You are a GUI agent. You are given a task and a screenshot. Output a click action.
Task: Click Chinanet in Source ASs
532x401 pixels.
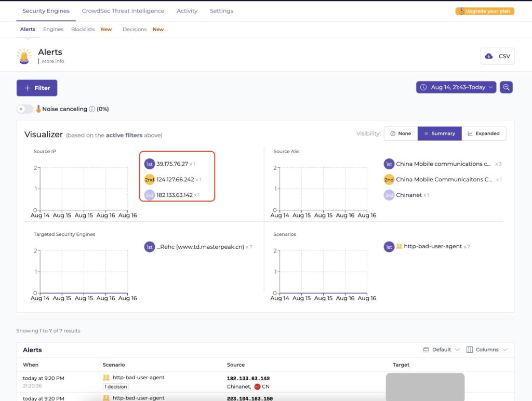point(409,195)
